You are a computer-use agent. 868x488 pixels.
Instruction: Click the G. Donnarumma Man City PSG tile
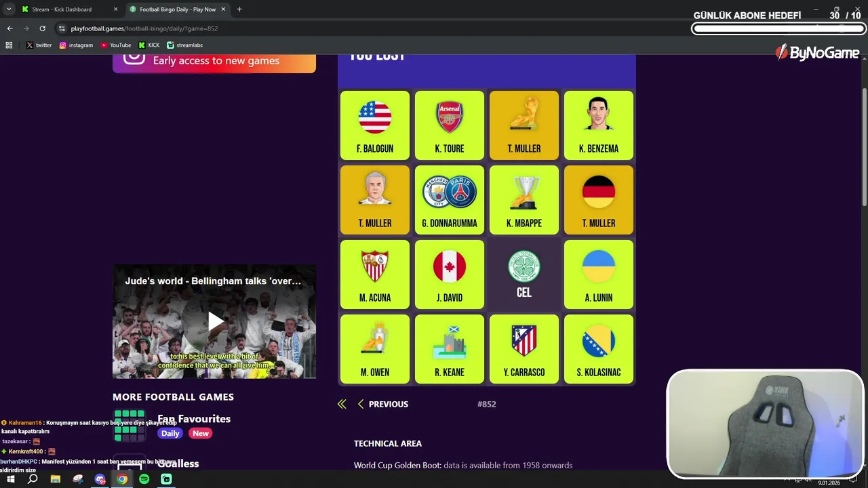coord(450,200)
